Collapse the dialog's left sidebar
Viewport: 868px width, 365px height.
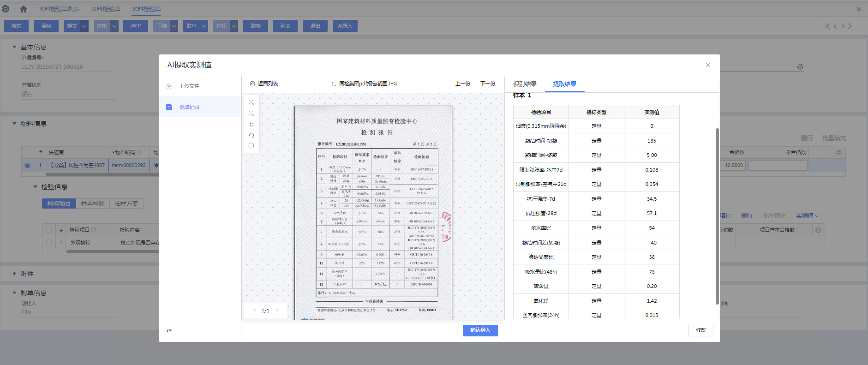(169, 330)
